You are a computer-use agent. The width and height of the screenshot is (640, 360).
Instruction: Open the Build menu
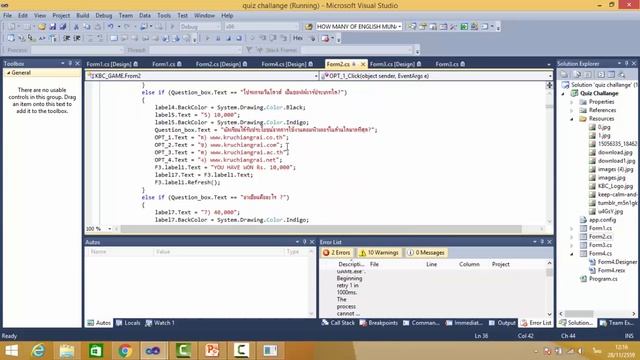coord(82,16)
